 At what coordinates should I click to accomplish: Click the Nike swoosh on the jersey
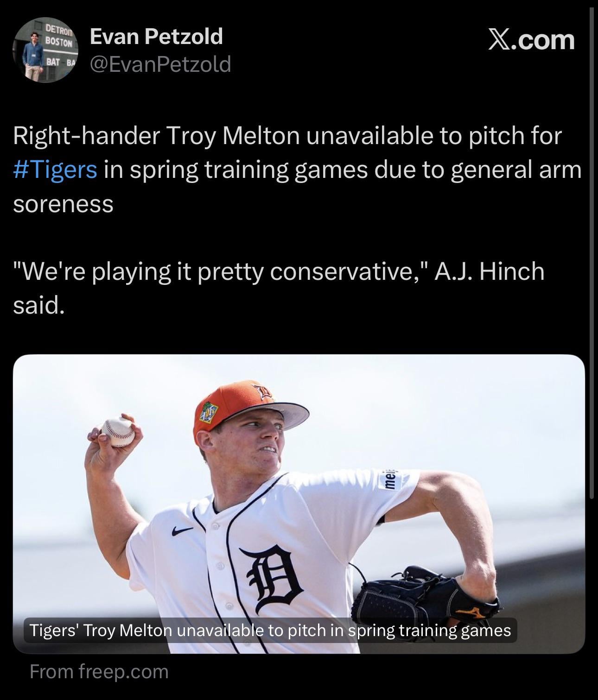pos(182,531)
